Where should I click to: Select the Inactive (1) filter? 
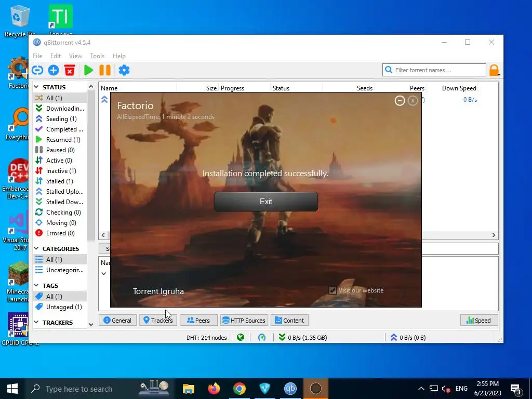tap(60, 170)
